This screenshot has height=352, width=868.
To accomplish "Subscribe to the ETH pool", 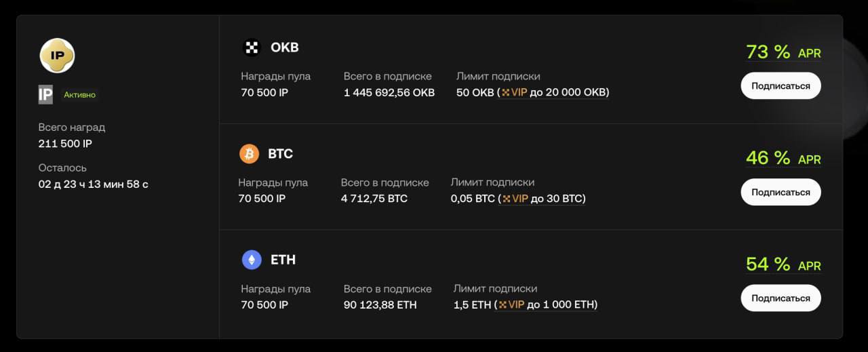I will (781, 298).
